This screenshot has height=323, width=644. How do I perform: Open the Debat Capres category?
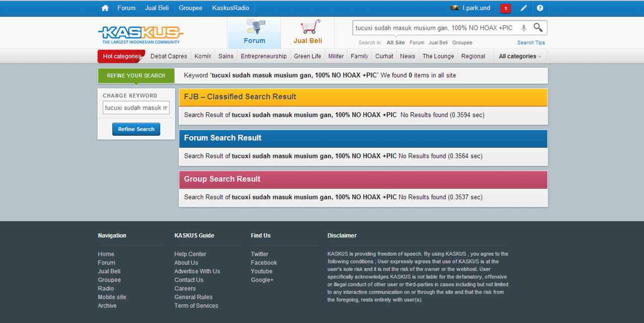pyautogui.click(x=169, y=56)
